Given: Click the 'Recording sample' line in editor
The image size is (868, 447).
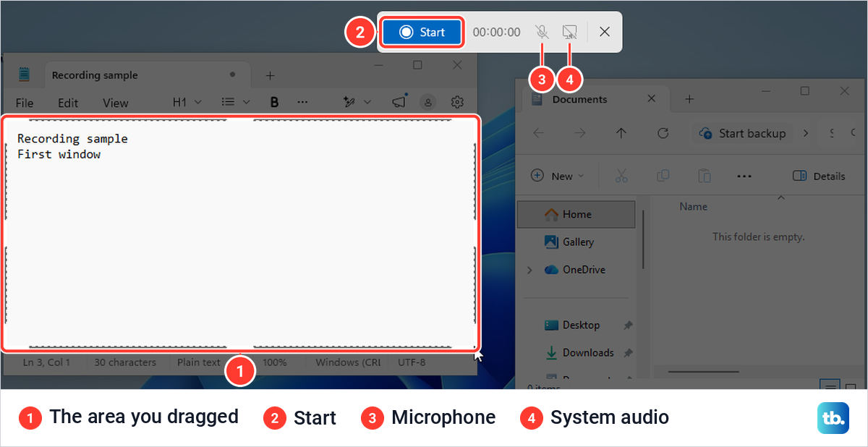Looking at the screenshot, I should (72, 139).
